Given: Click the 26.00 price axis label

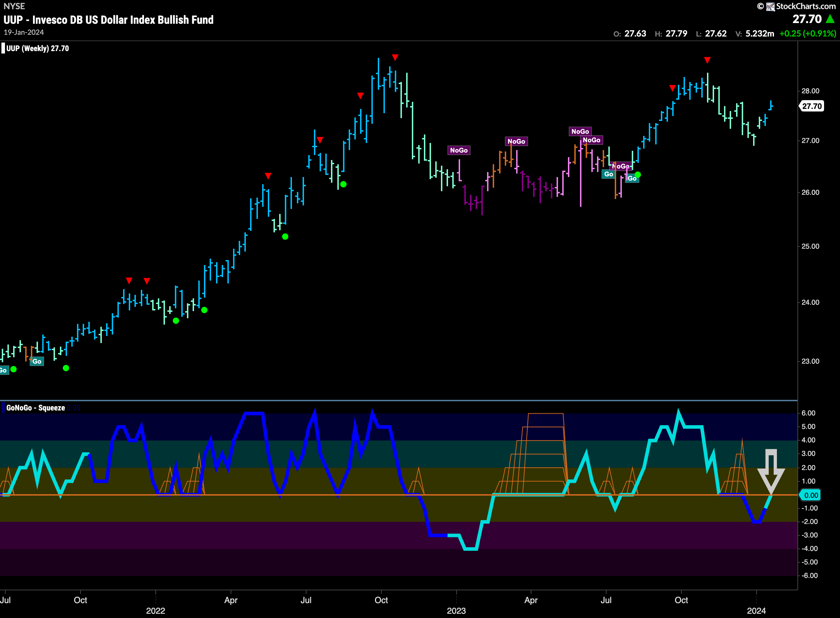Looking at the screenshot, I should point(810,192).
